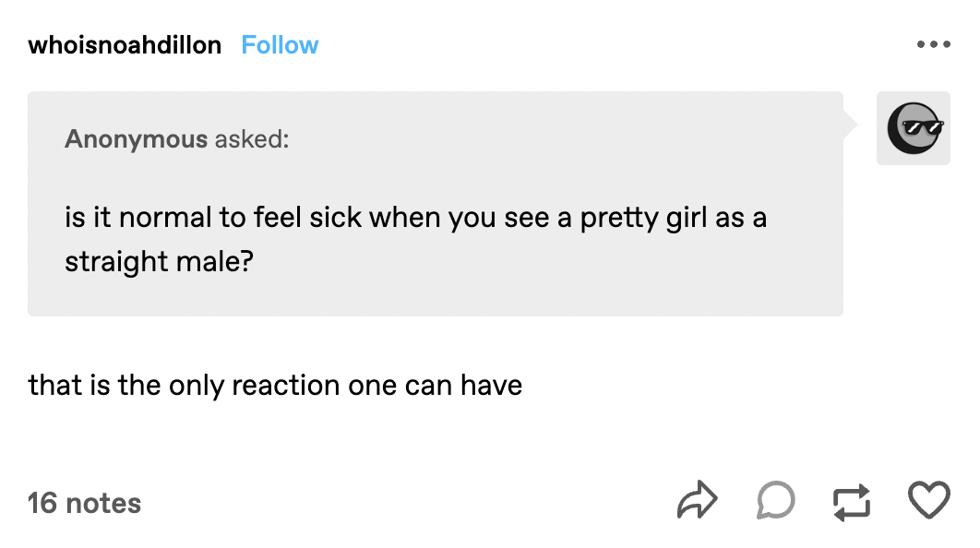Open the three-dot post options menu
This screenshot has width=980, height=548.
tap(933, 44)
